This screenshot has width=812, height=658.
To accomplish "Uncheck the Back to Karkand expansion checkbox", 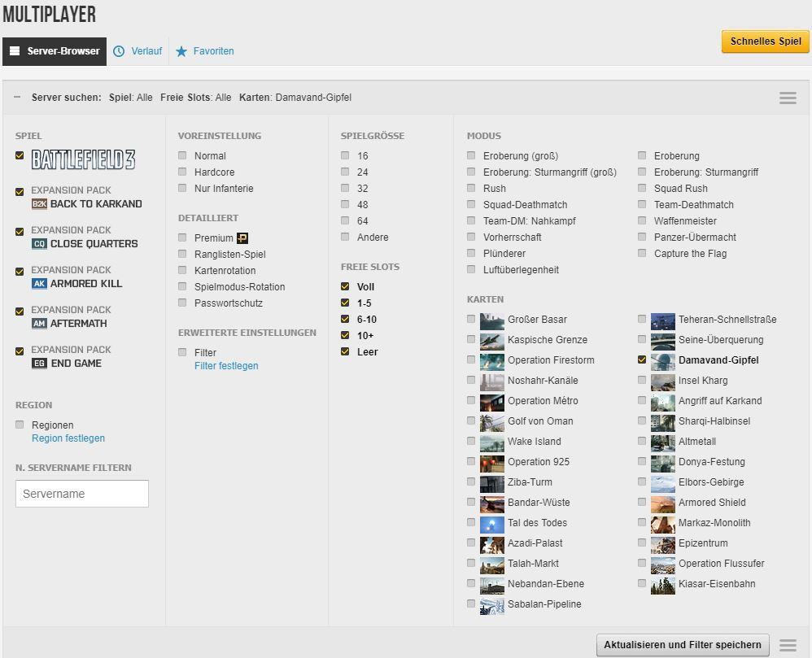I will 20,192.
